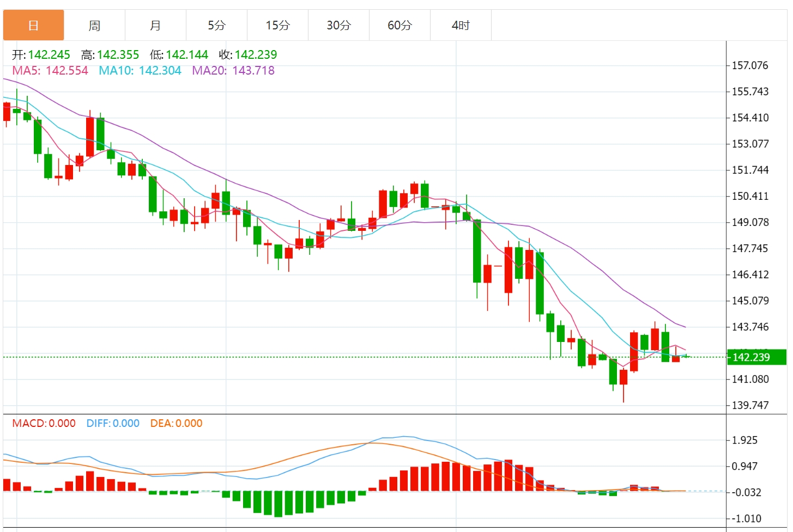Click the 150.411 price axis label
This screenshot has height=532, width=793.
[750, 196]
